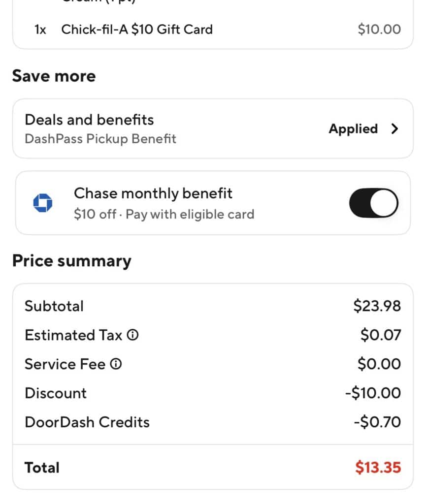Tap the DoorDash Credits label
The height and width of the screenshot is (504, 426).
click(87, 422)
